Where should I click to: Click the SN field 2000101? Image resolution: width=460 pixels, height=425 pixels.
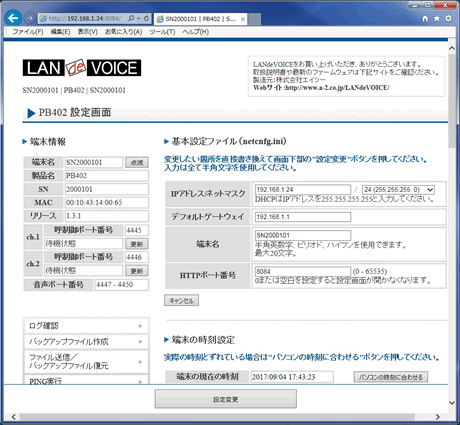(x=107, y=189)
